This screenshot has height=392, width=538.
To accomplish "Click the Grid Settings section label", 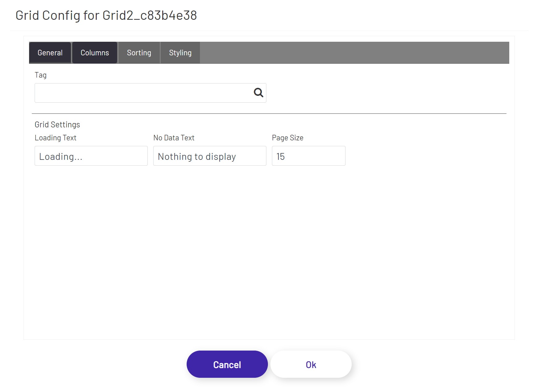I will (x=57, y=124).
